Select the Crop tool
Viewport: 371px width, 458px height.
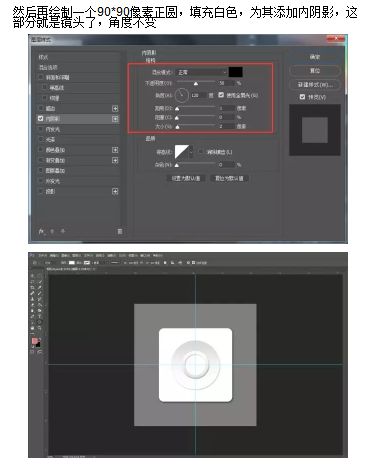32,287
